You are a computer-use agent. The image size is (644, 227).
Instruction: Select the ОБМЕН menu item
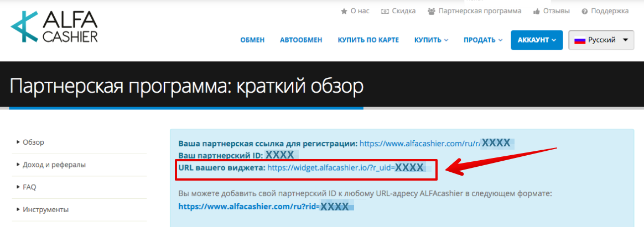(252, 40)
